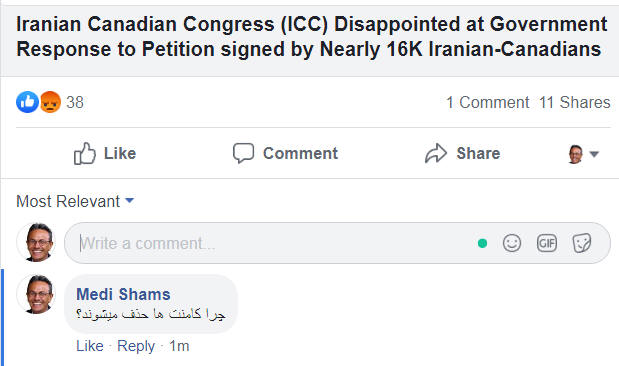Viewport: 619px width, 366px height.
Task: Click the blue thumbs-up reaction icon
Action: (27, 102)
